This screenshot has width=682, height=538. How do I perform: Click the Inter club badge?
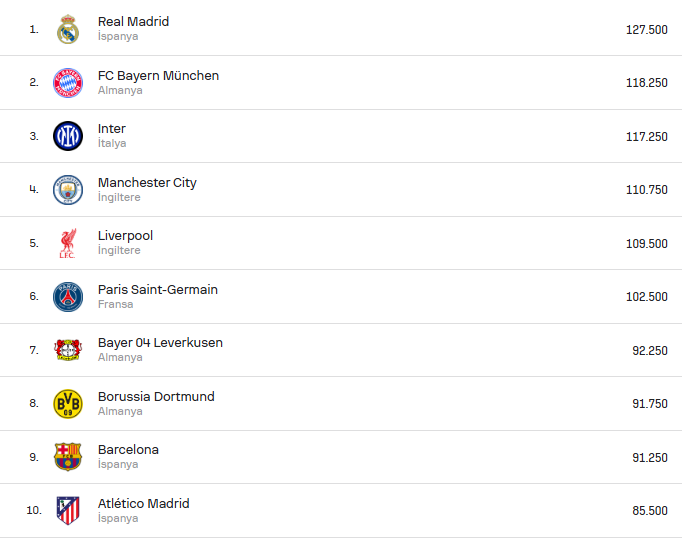click(68, 136)
